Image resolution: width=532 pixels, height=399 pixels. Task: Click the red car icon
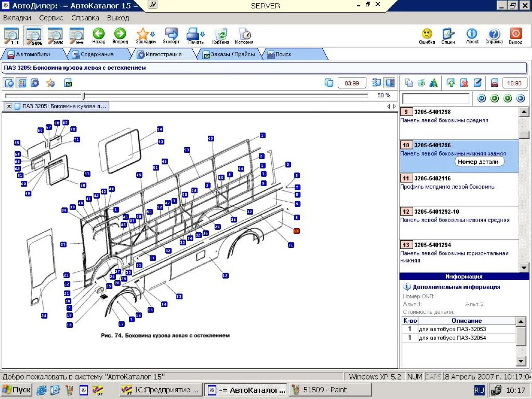495,83
